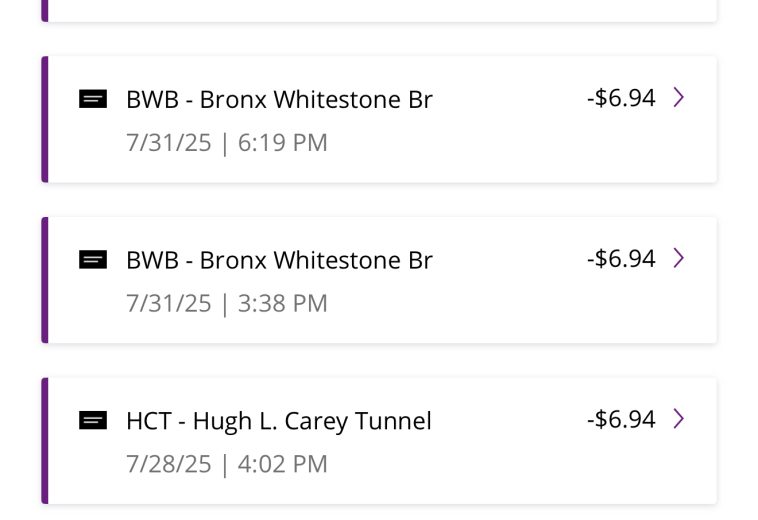Open the partially visible transaction card at top
This screenshot has height=520, width=758.
(x=380, y=9)
